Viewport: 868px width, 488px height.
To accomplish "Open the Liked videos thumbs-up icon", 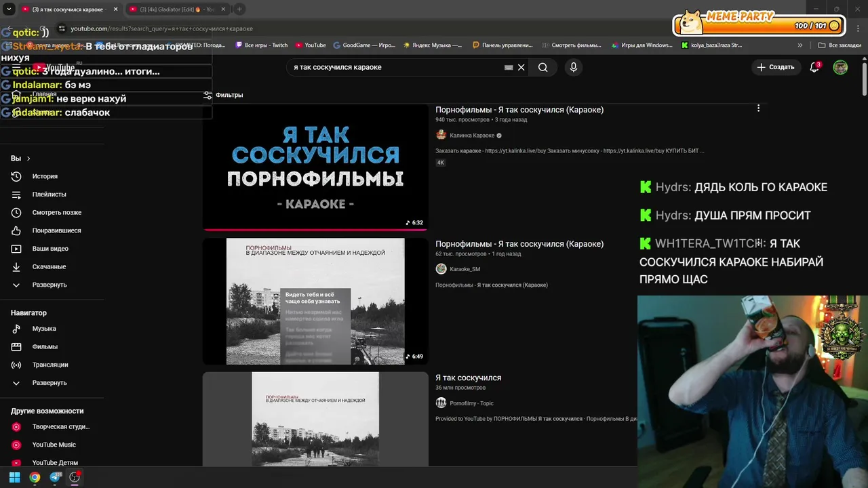I will pos(16,230).
